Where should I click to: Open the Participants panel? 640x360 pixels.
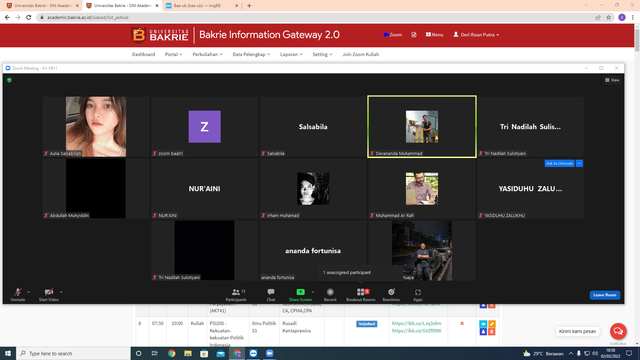[x=236, y=294]
